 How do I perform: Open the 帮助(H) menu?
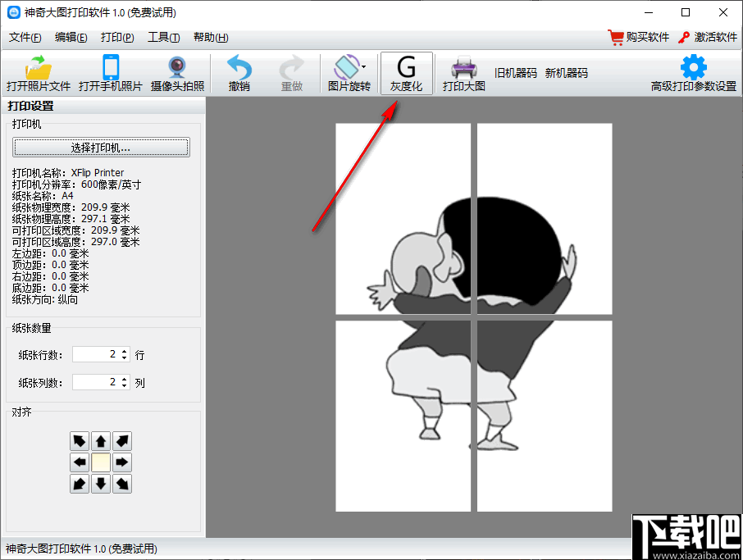pyautogui.click(x=211, y=37)
